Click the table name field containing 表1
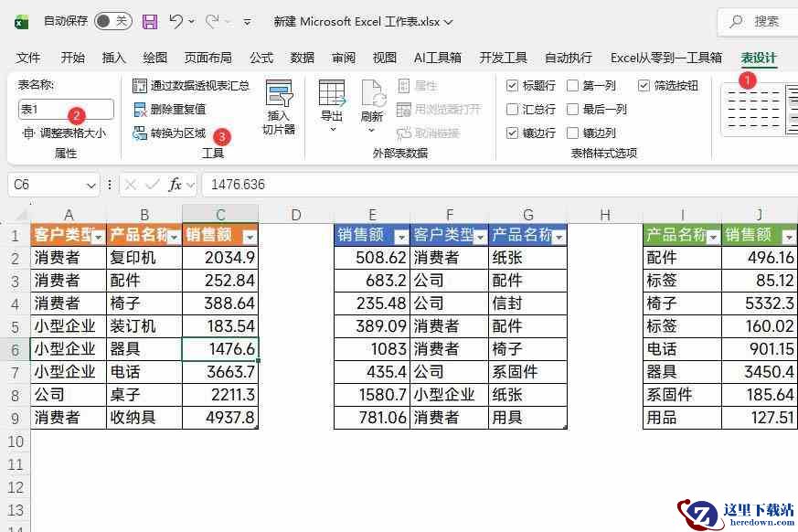 [65, 110]
